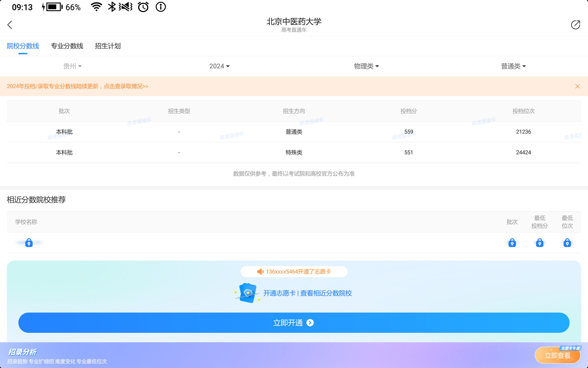Tap the Wi-Fi status icon
The width and height of the screenshot is (588, 368).
[x=96, y=7]
